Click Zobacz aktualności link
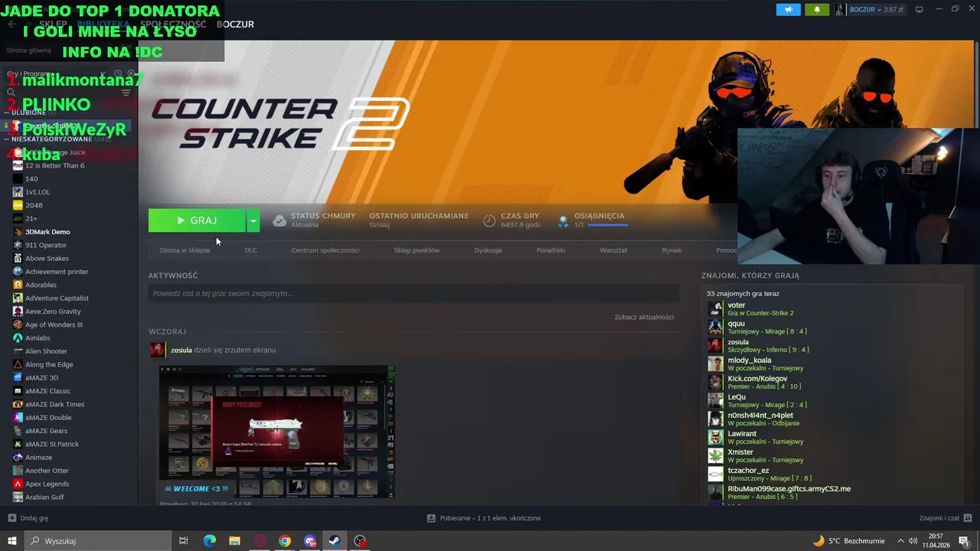This screenshot has width=980, height=551. (644, 317)
